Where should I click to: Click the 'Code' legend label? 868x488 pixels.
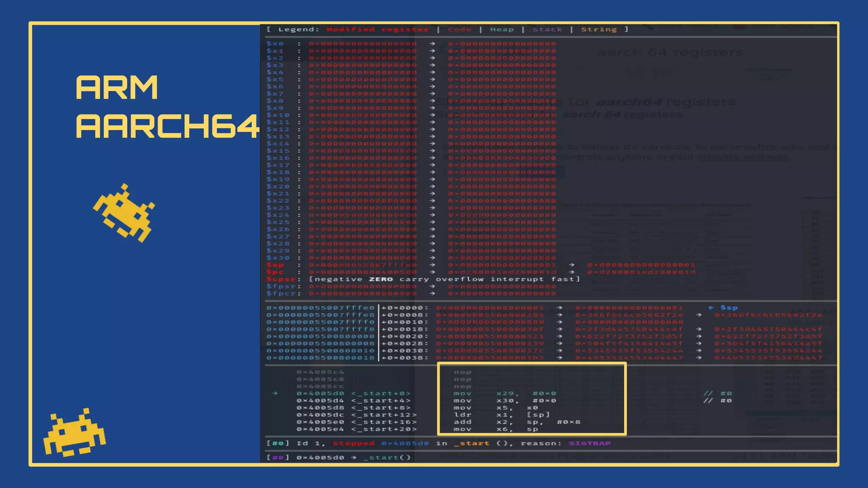459,29
